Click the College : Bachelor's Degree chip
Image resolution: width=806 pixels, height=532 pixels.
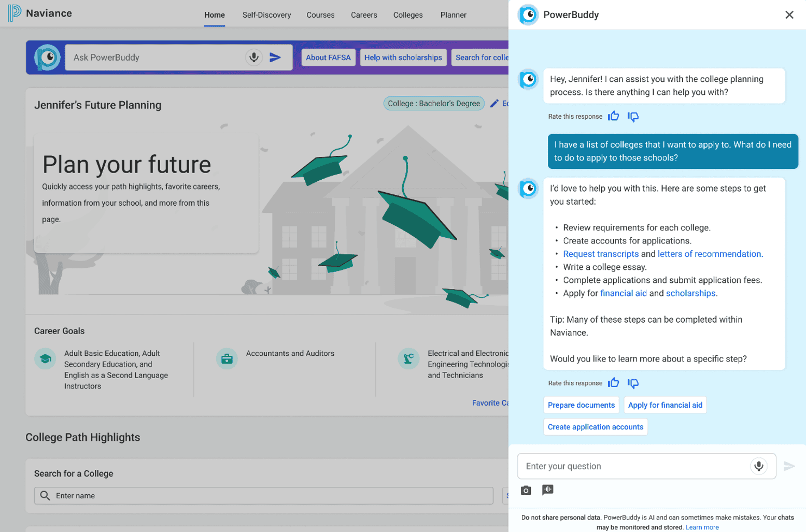tap(434, 104)
